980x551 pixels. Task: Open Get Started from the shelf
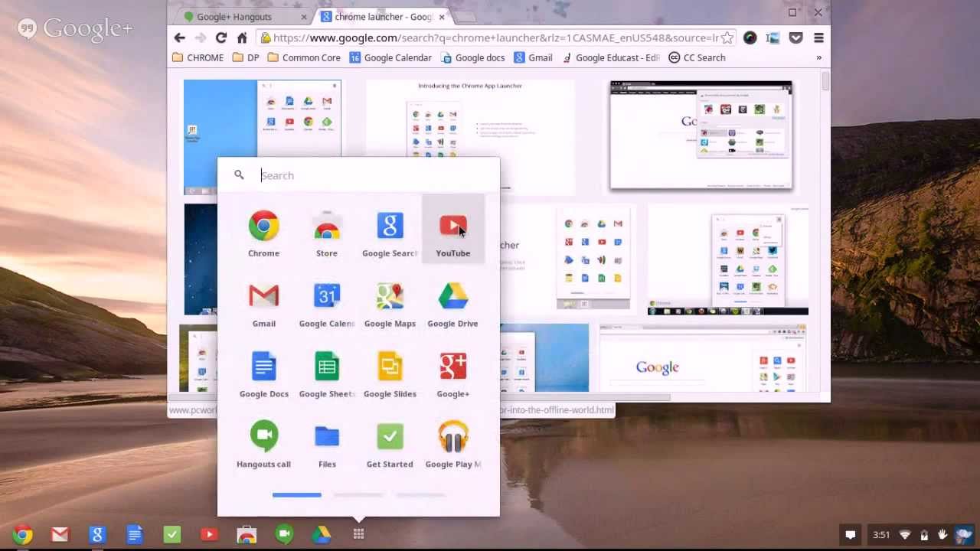[172, 535]
